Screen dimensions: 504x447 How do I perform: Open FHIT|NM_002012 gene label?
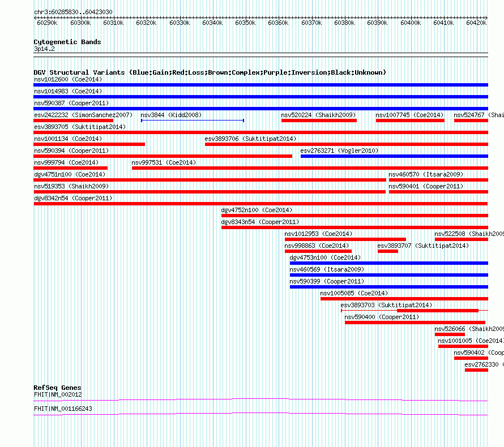point(58,394)
